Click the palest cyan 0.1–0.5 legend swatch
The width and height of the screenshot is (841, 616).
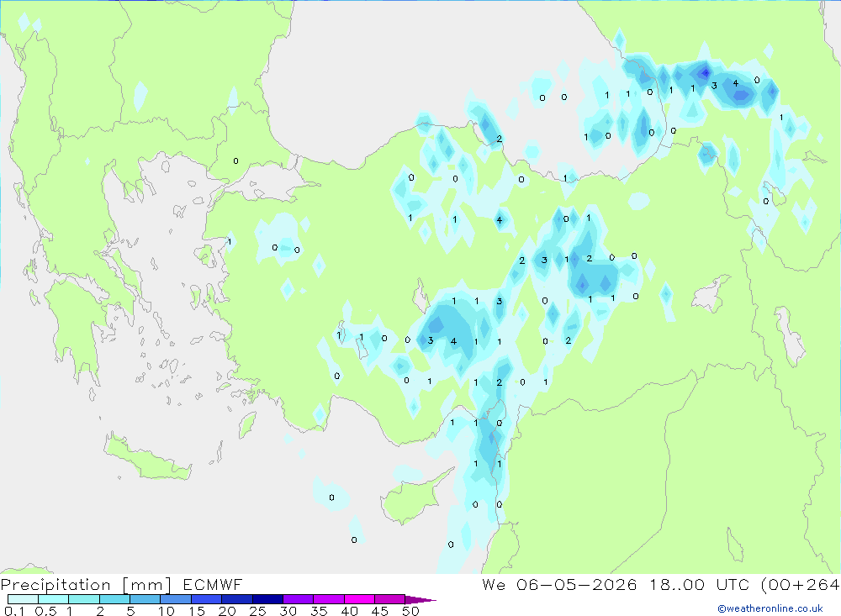coord(23,599)
